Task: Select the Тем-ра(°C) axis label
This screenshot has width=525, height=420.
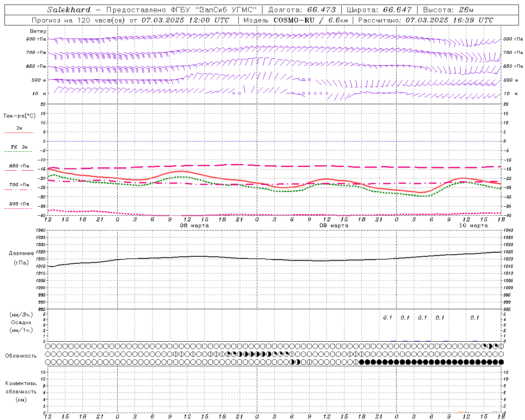Action: click(19, 116)
